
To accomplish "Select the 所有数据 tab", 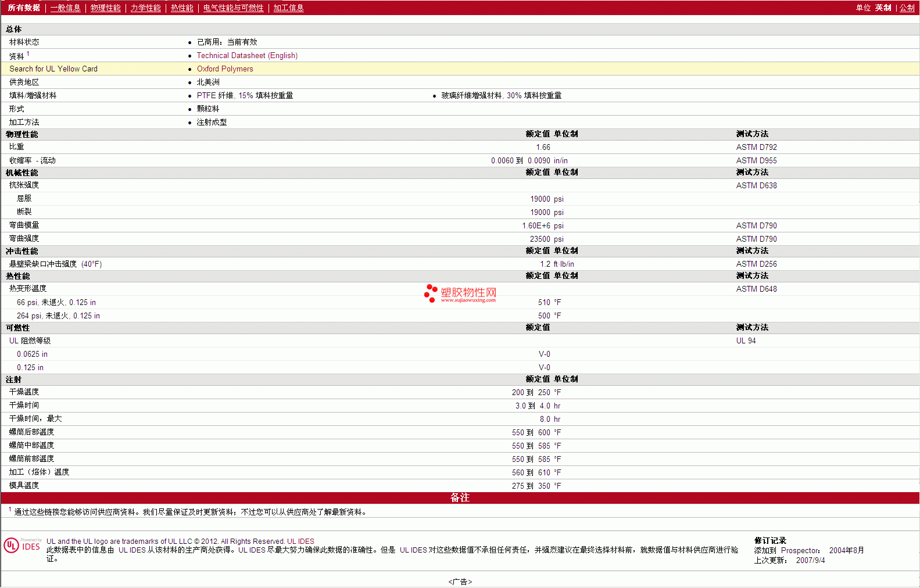I will tap(24, 8).
